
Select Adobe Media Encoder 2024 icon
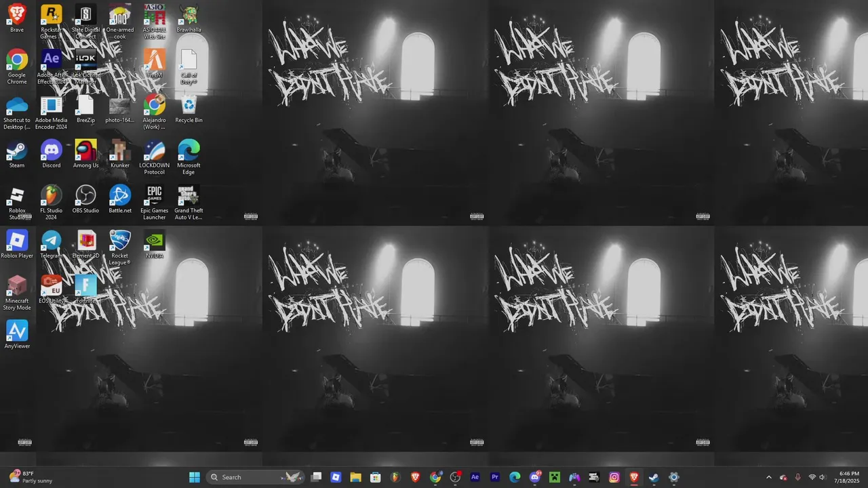(52, 112)
